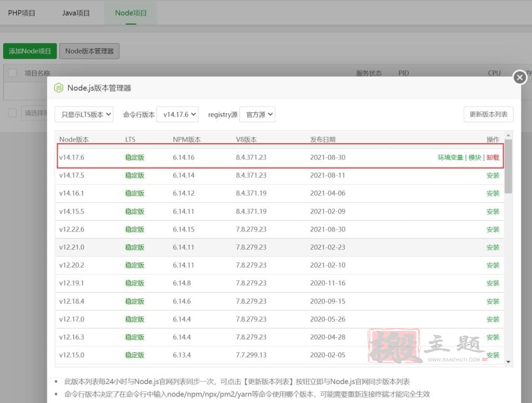Click the 添加Node项目 button
The width and height of the screenshot is (532, 403).
tap(30, 51)
